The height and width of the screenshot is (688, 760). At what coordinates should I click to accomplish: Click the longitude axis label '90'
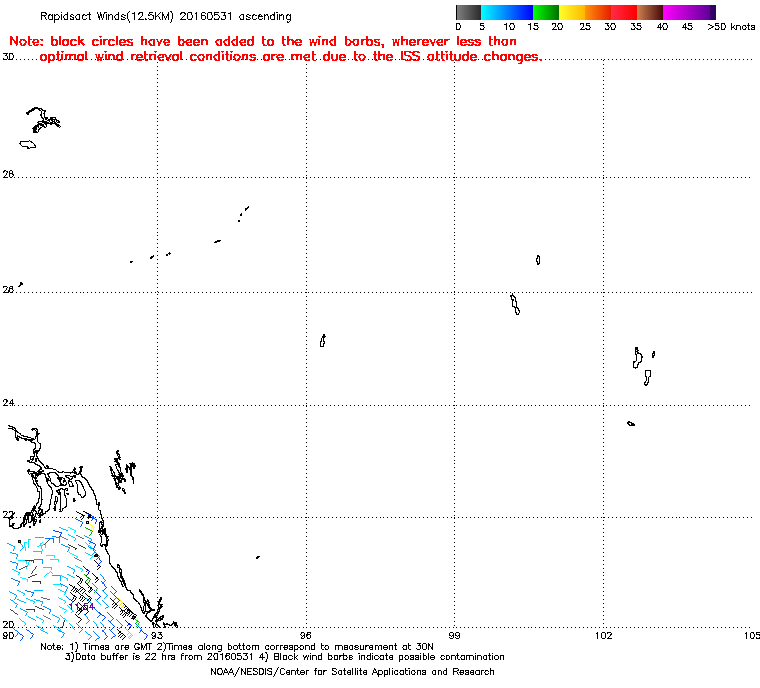click(x=8, y=635)
